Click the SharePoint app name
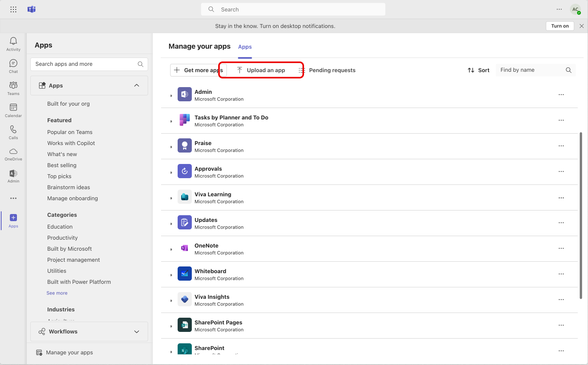The image size is (588, 365). (210, 348)
